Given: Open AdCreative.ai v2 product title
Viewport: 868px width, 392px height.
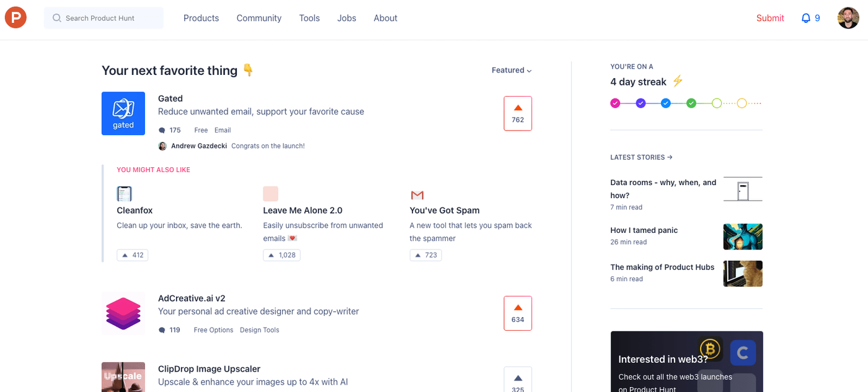Looking at the screenshot, I should [x=192, y=298].
